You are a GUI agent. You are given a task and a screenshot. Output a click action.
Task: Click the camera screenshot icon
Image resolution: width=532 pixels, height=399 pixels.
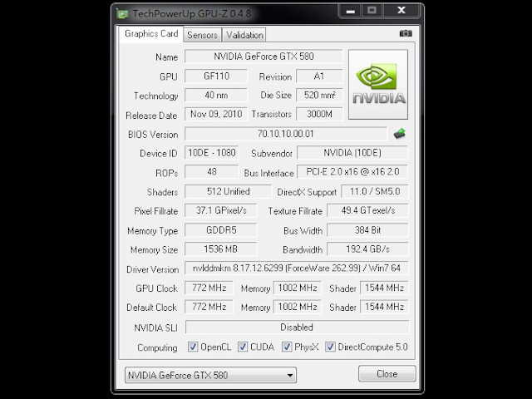(406, 33)
